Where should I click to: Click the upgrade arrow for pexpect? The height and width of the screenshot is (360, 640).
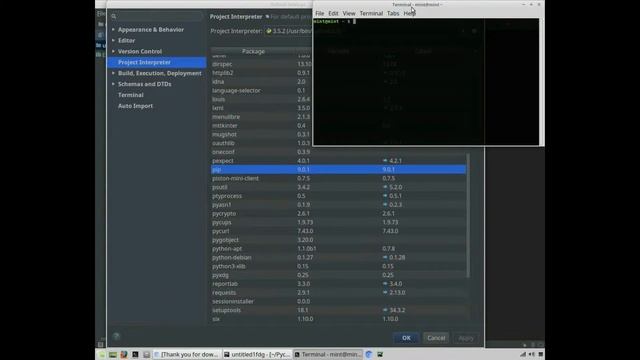385,161
